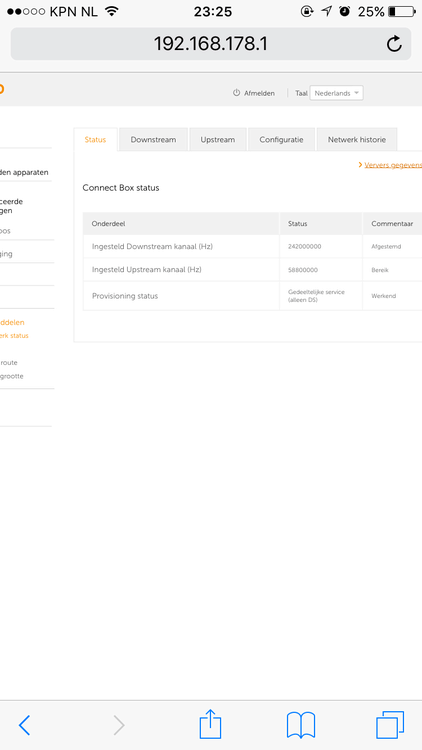This screenshot has height=750, width=422.
Task: Open the Safari share sheet icon
Action: [x=210, y=724]
